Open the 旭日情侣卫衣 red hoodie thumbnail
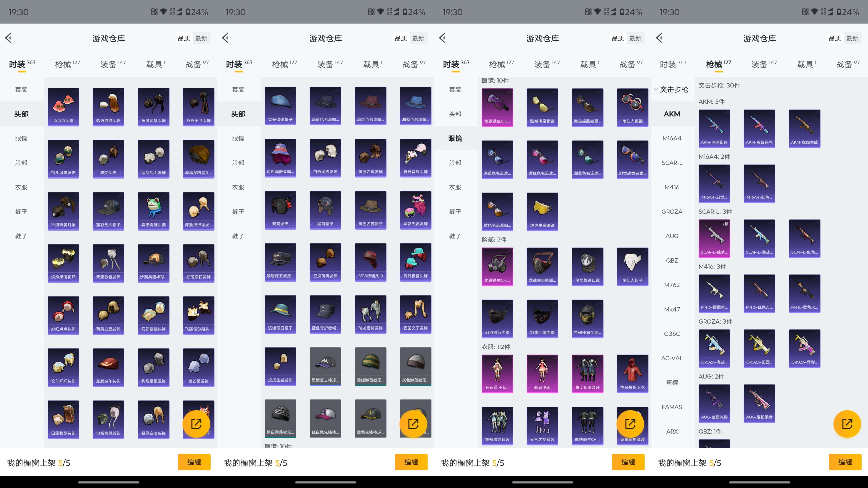This screenshot has height=488, width=868. (x=633, y=374)
